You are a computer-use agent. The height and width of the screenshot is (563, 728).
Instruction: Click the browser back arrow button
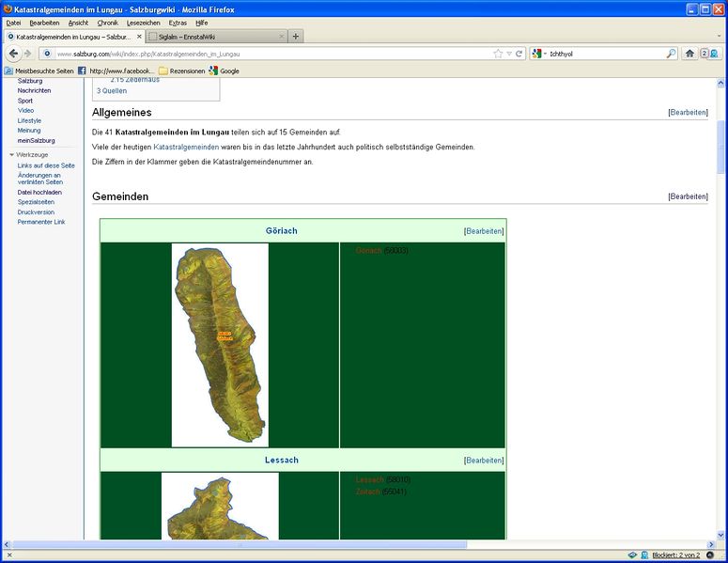[13, 54]
